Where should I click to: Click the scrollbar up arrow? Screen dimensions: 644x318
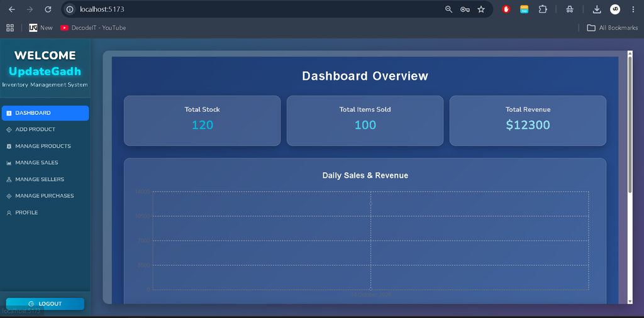630,53
